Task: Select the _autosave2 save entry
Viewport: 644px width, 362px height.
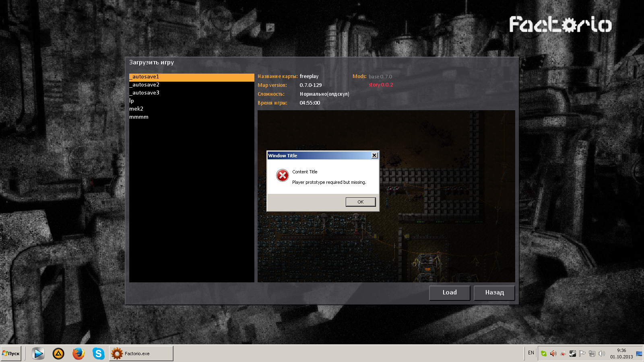Action: coord(192,85)
